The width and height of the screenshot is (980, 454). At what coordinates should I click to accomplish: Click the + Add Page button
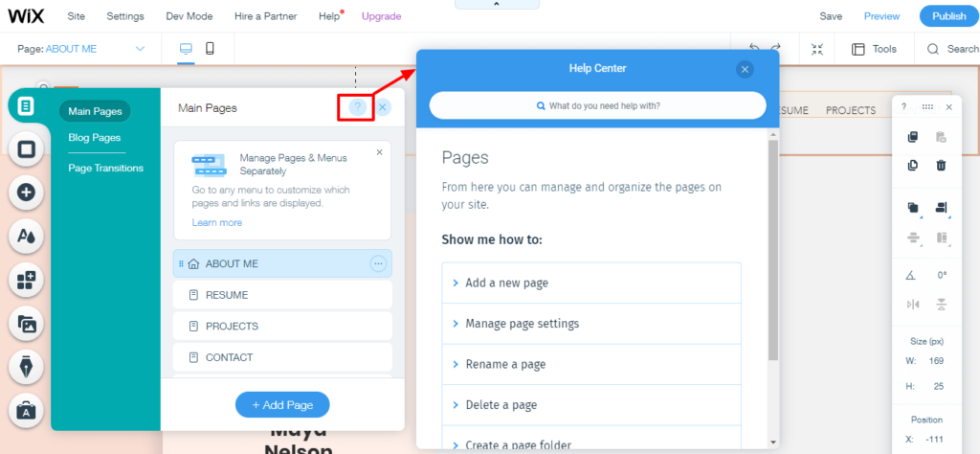click(282, 405)
